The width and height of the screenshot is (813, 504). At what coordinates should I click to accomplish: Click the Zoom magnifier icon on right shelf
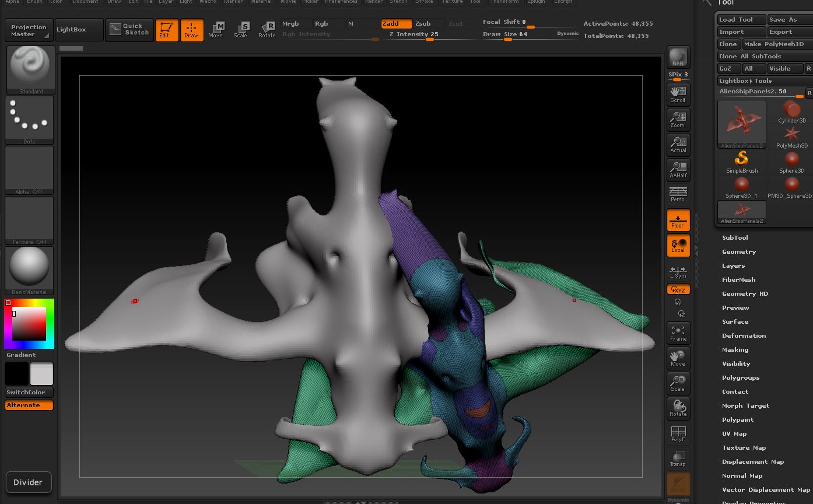[x=678, y=120]
